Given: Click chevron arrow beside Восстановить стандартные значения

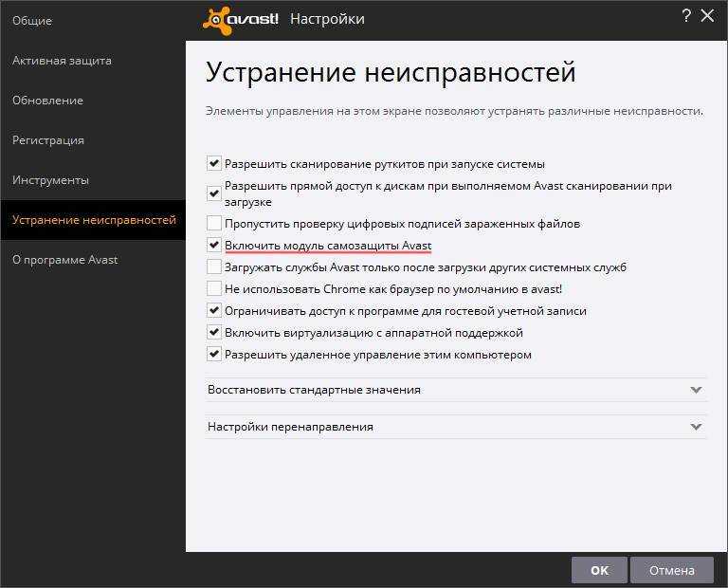Looking at the screenshot, I should [696, 390].
